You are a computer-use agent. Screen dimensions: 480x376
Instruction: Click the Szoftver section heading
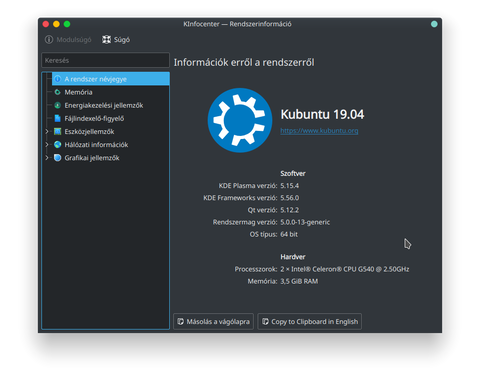pos(293,173)
